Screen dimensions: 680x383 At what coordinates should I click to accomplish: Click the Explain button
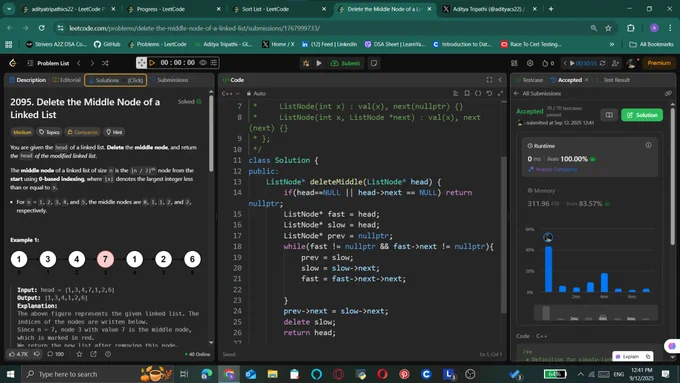click(633, 357)
